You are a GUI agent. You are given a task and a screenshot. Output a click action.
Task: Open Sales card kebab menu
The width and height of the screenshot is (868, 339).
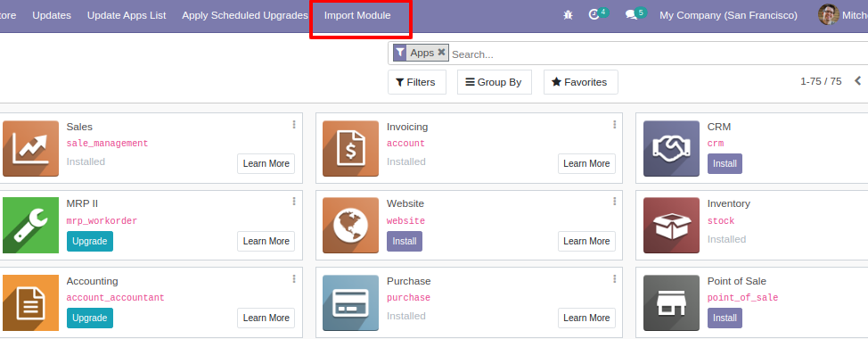tap(294, 125)
